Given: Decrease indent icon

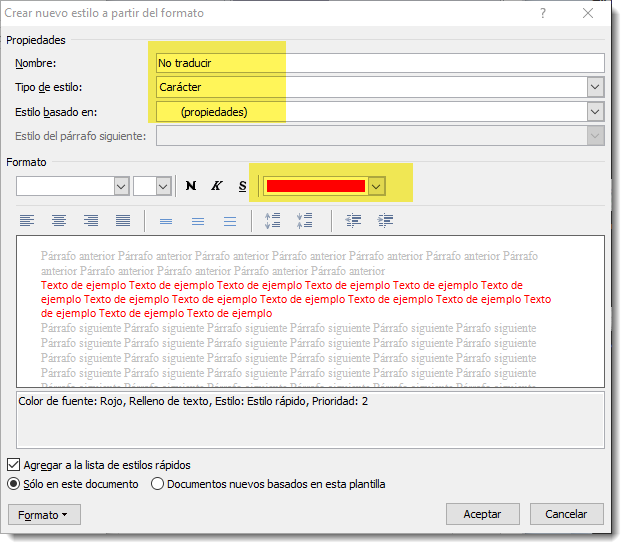Looking at the screenshot, I should coord(353,220).
